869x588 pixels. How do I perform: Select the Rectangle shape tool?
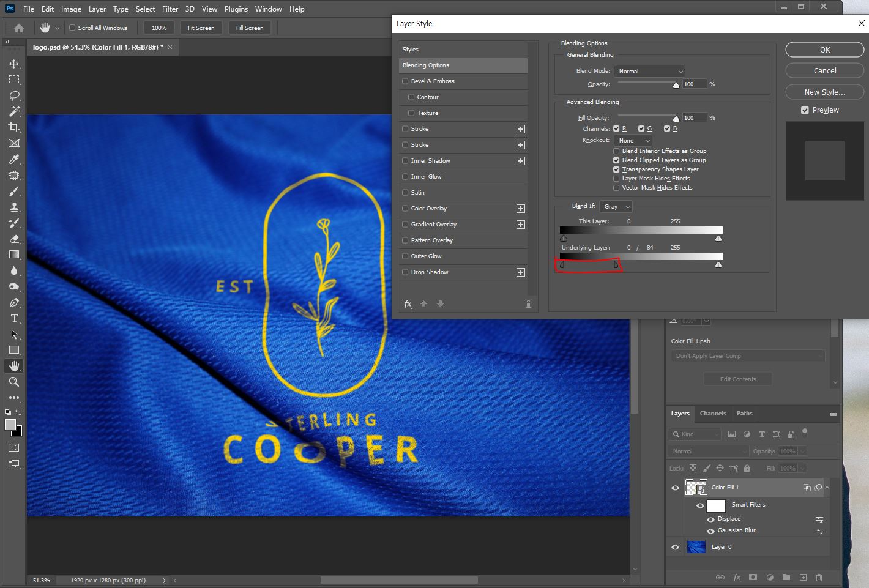pos(14,350)
